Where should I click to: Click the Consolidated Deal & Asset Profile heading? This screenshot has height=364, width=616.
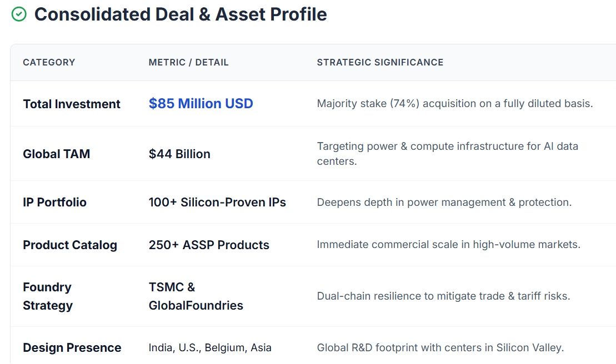181,14
